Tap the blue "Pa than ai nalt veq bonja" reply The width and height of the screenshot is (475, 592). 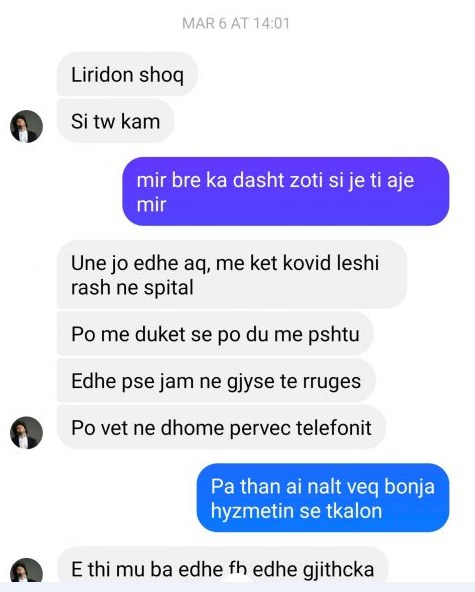click(x=323, y=498)
